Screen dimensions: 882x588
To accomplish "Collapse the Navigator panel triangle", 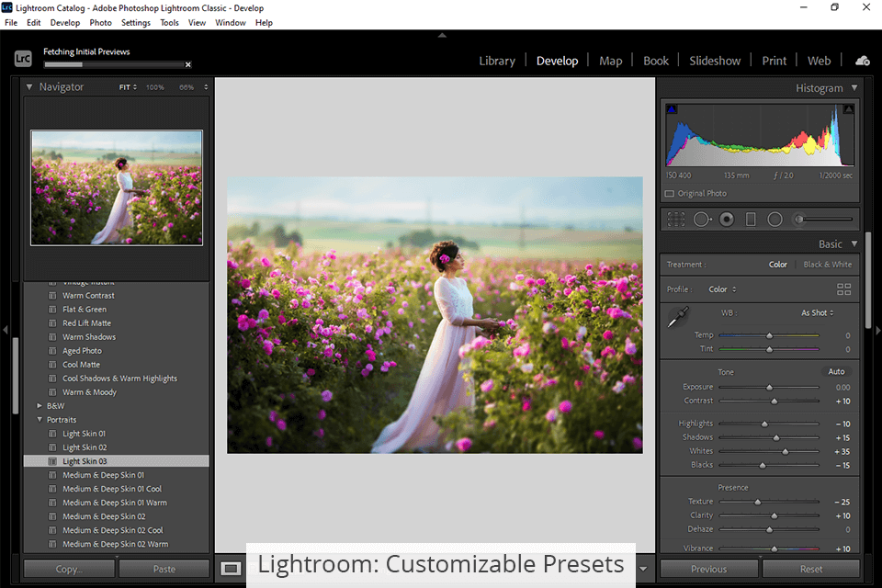I will [29, 86].
